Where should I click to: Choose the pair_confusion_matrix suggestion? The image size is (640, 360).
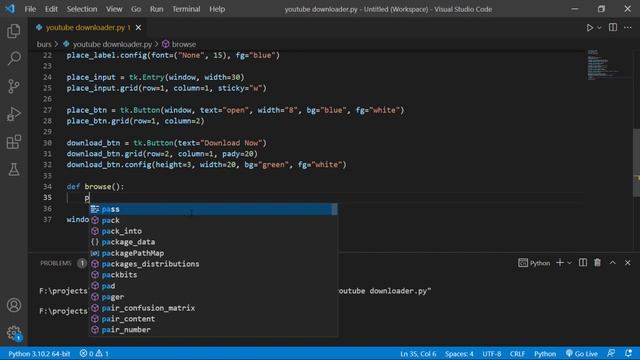213,308
